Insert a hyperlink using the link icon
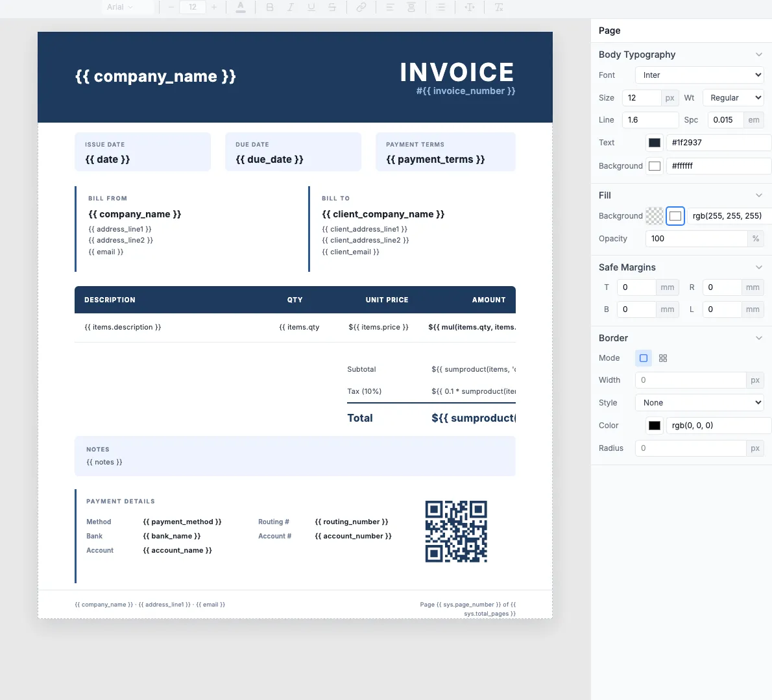Image resolution: width=772 pixels, height=700 pixels. click(x=361, y=7)
